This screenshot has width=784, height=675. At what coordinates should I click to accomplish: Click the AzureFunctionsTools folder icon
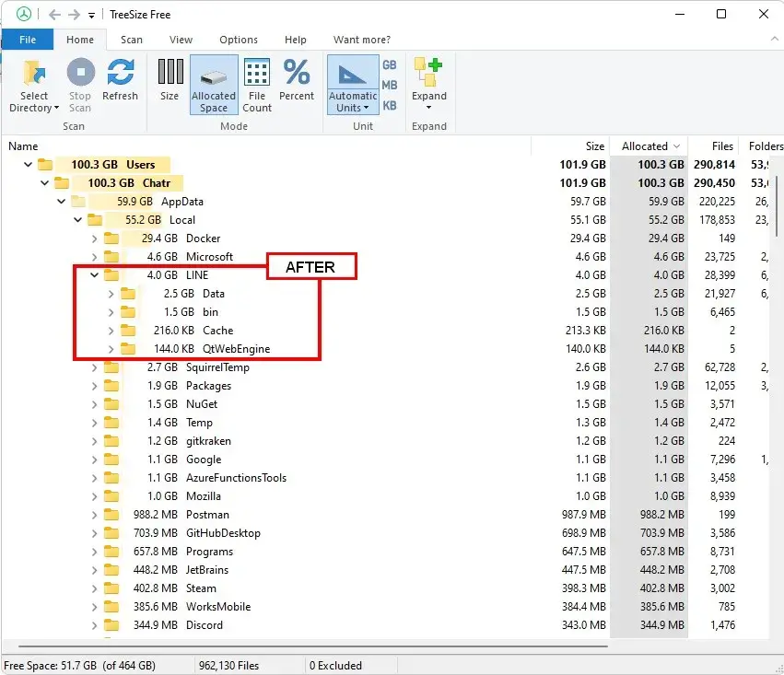coord(111,478)
